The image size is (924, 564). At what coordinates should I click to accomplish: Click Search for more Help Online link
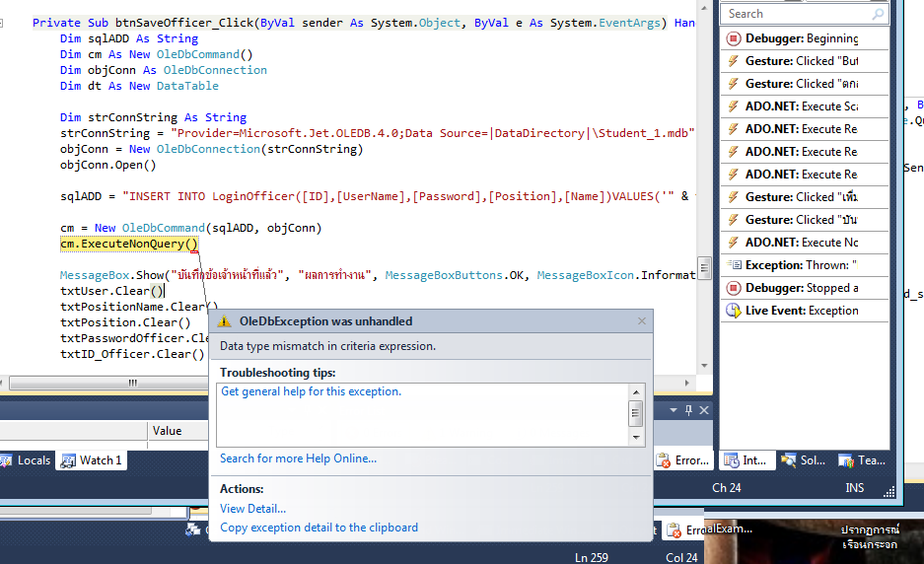[298, 458]
